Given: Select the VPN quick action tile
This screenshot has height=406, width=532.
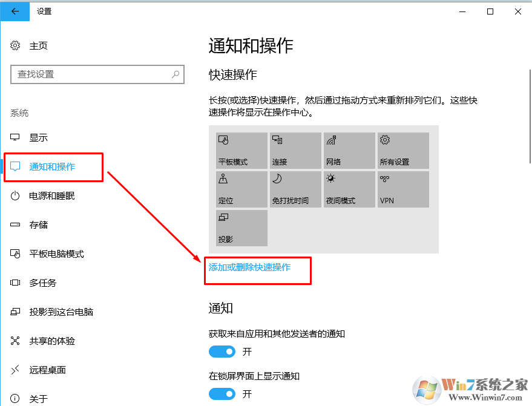Looking at the screenshot, I should click(x=402, y=189).
